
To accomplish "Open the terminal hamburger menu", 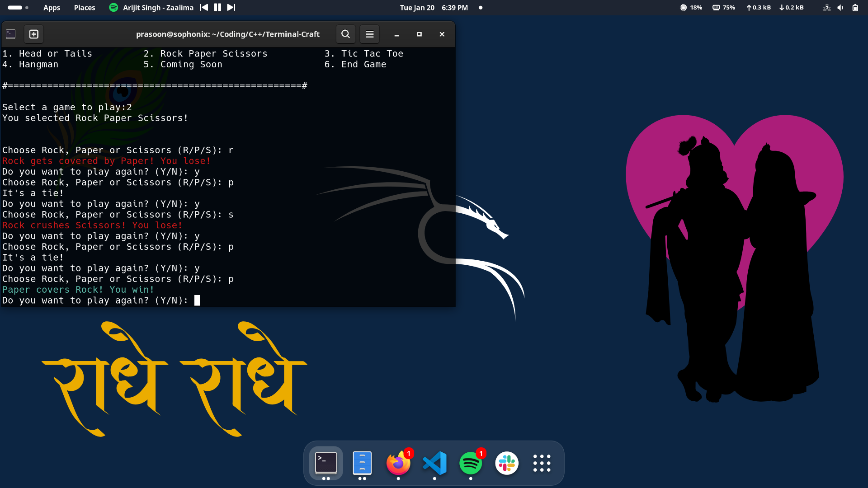I will click(369, 34).
